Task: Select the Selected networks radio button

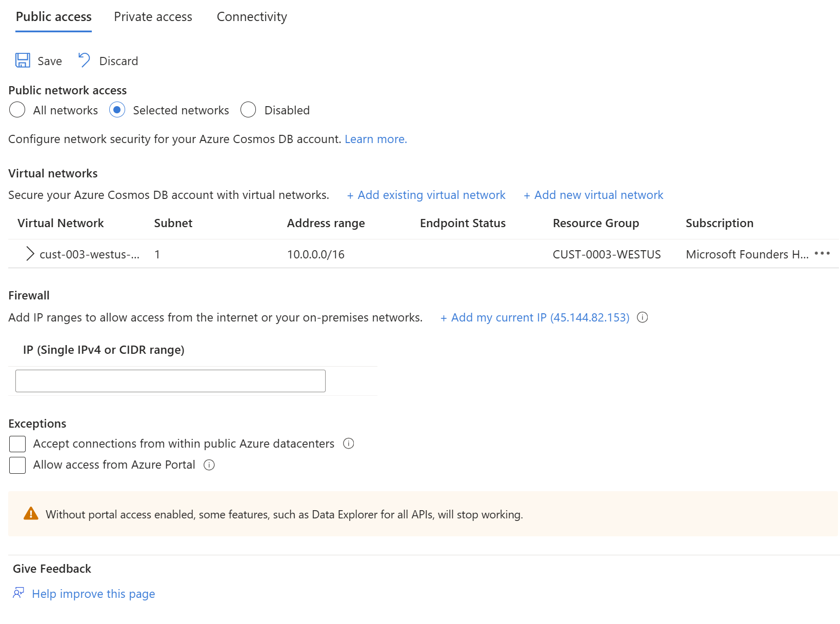Action: 117,110
